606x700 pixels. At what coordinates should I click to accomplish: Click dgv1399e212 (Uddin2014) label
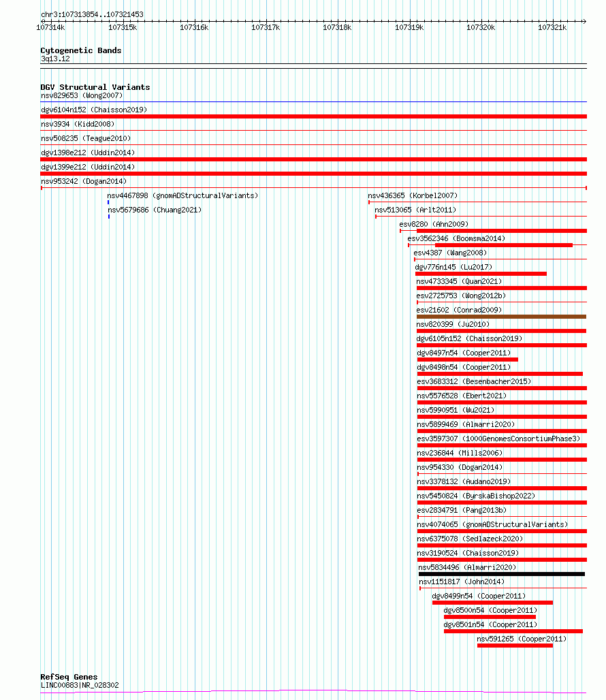click(x=87, y=167)
